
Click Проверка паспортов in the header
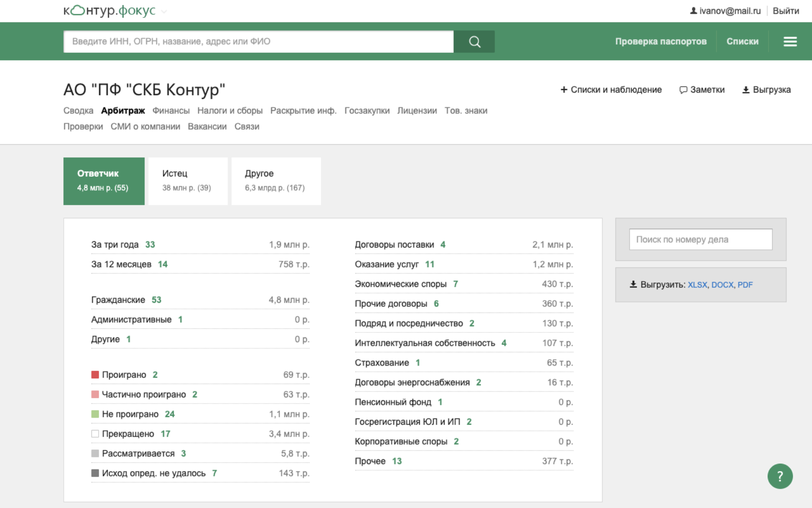[x=661, y=41]
